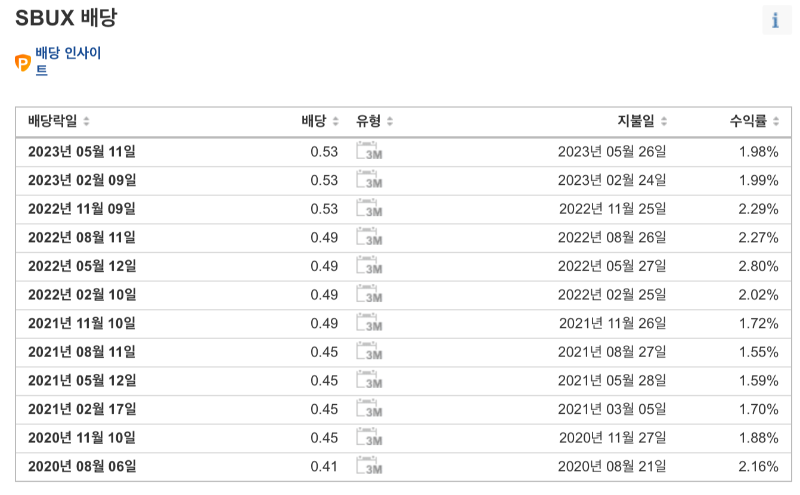Click the 2.02% yield value
800x495 pixels.
click(759, 294)
